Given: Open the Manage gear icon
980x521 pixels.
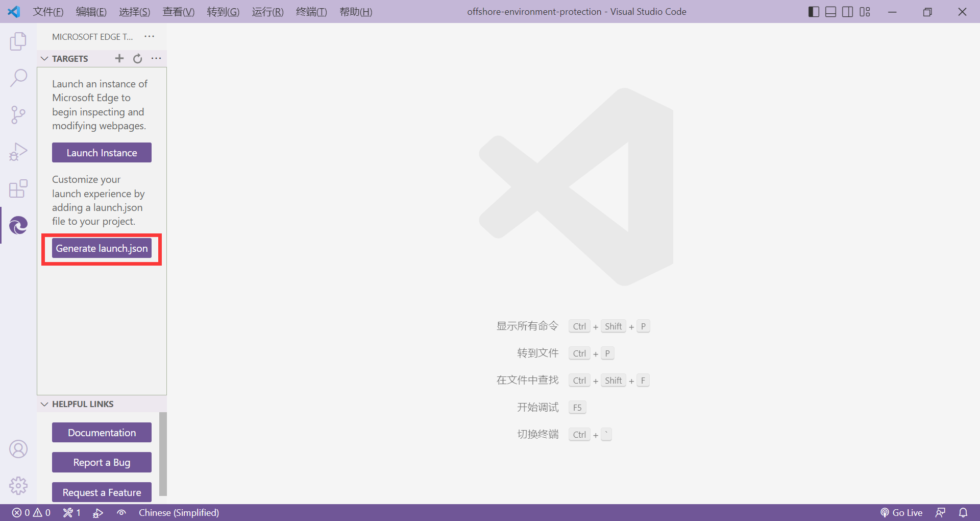Looking at the screenshot, I should pos(18,486).
